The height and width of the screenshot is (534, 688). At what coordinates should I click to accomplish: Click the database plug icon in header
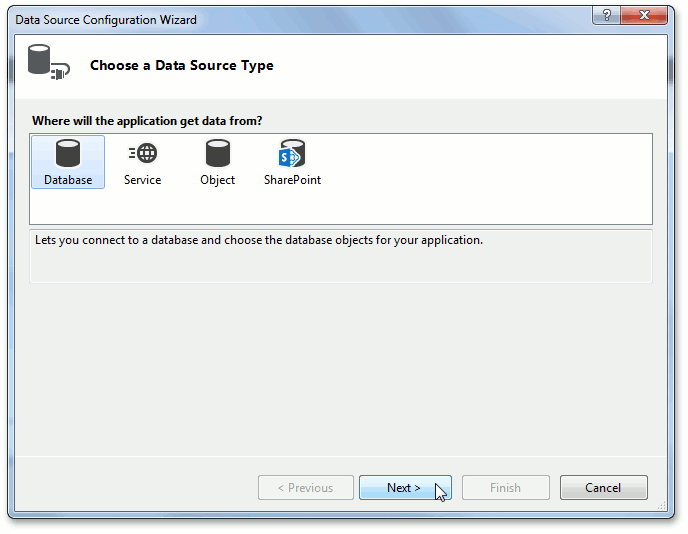tap(47, 64)
